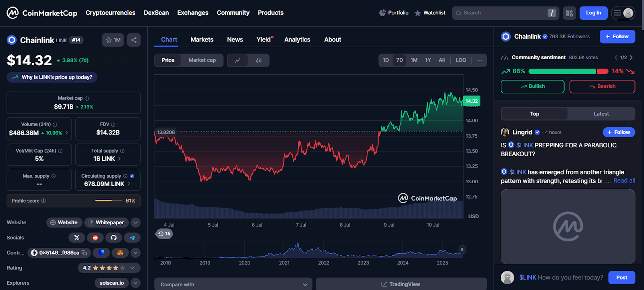
Task: Switch to the Markets tab
Action: (x=202, y=39)
